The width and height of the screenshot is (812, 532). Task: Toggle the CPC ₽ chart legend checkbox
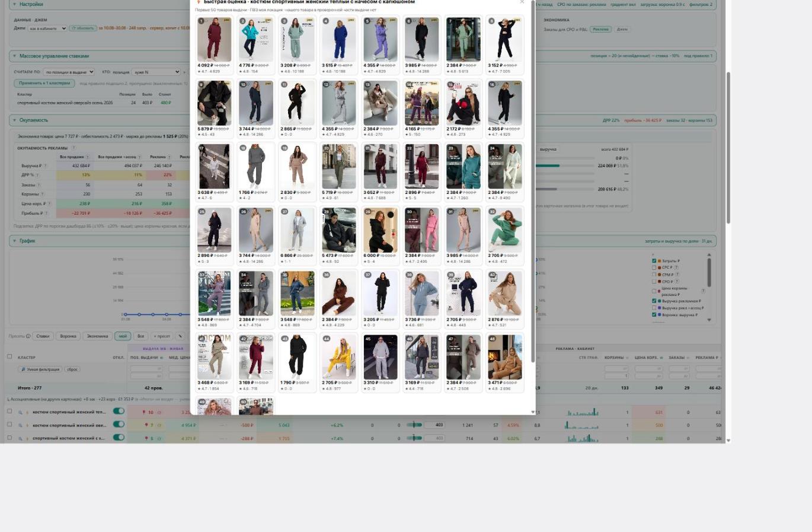(x=654, y=267)
